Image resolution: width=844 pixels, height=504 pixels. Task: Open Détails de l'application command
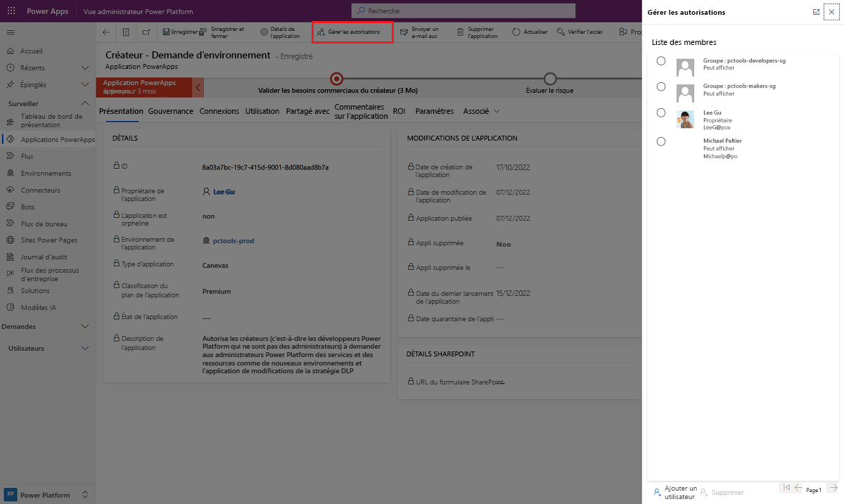tap(280, 32)
